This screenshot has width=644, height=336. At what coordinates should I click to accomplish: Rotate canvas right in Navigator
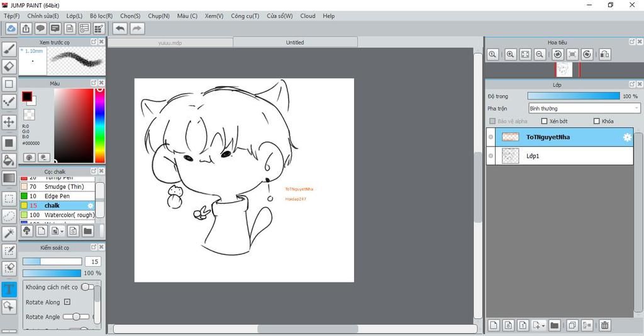point(587,54)
